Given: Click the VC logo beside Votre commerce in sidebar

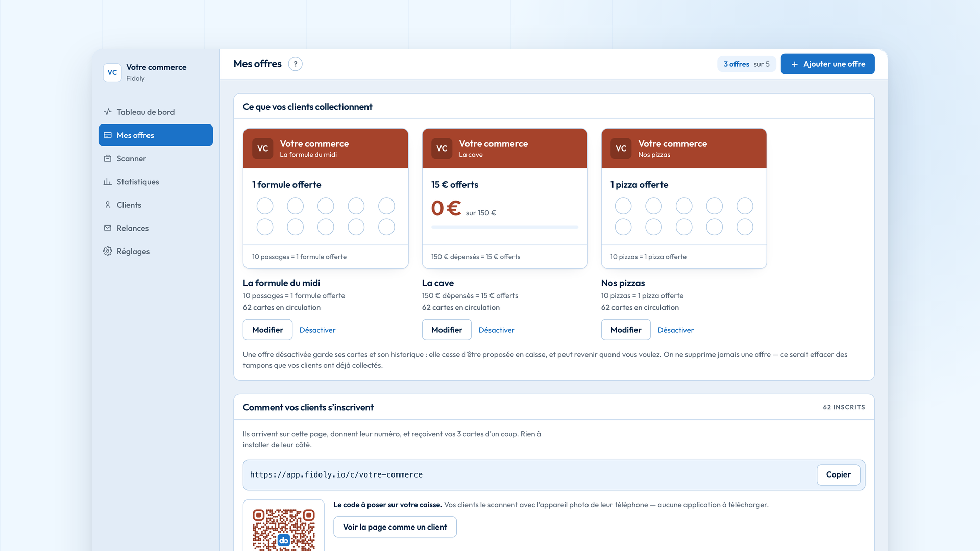Looking at the screenshot, I should point(112,72).
